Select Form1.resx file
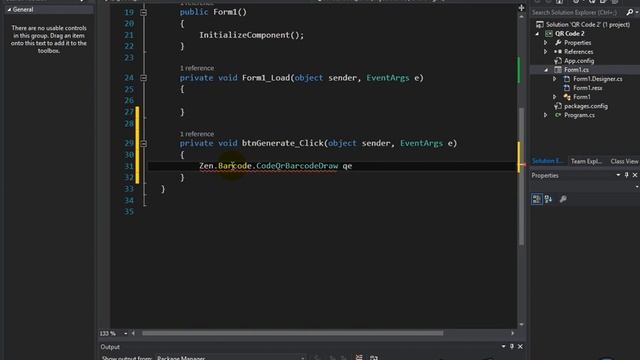The width and height of the screenshot is (640, 360). tap(588, 88)
